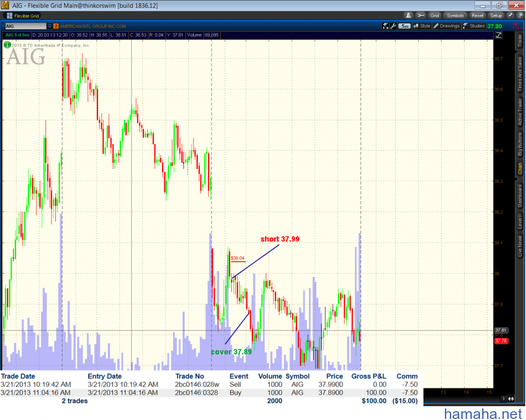Open the Drawings pencil menu
Viewport: 526px width, 420px height.
click(x=447, y=26)
